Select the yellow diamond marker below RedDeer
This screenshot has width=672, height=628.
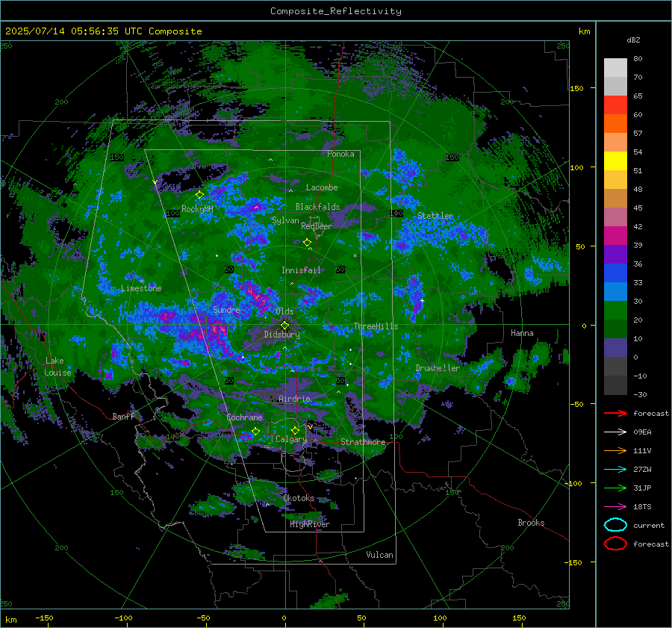point(307,243)
